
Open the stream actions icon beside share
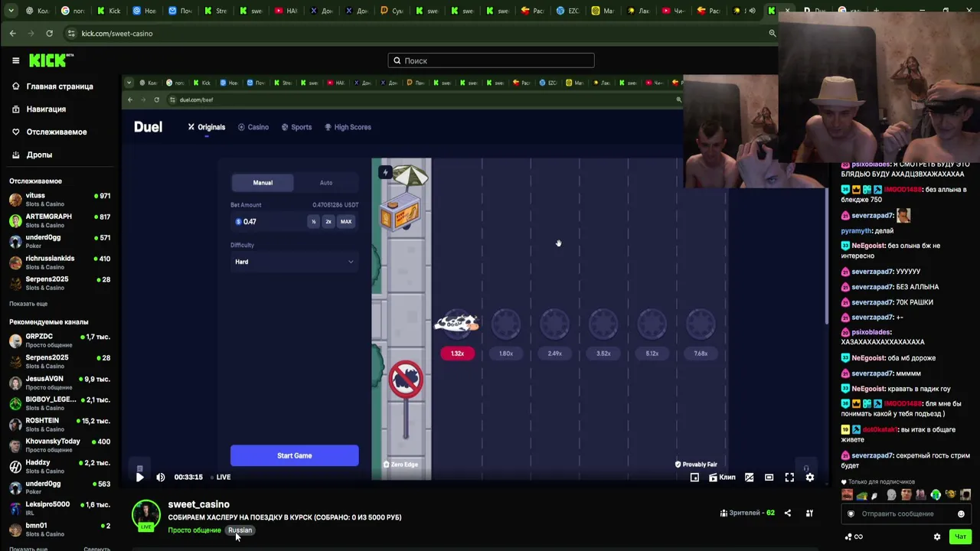[809, 513]
